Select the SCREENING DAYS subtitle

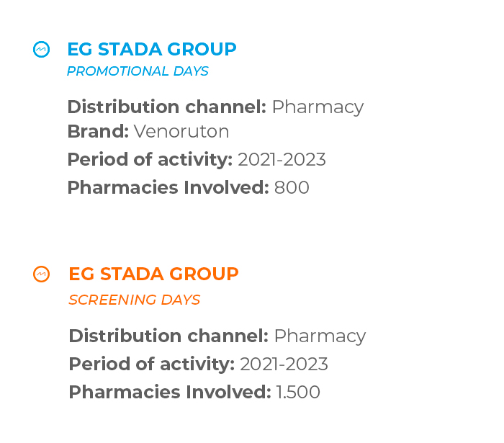(135, 300)
